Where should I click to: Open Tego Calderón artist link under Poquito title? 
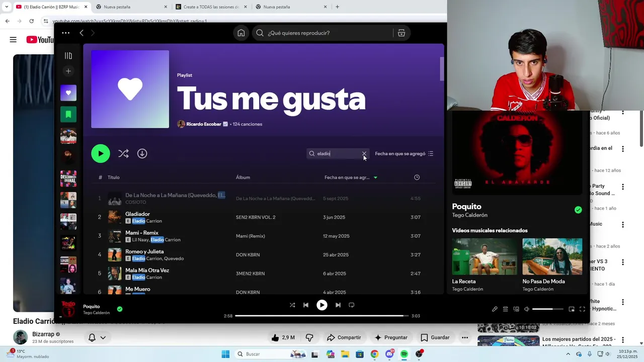point(469,215)
